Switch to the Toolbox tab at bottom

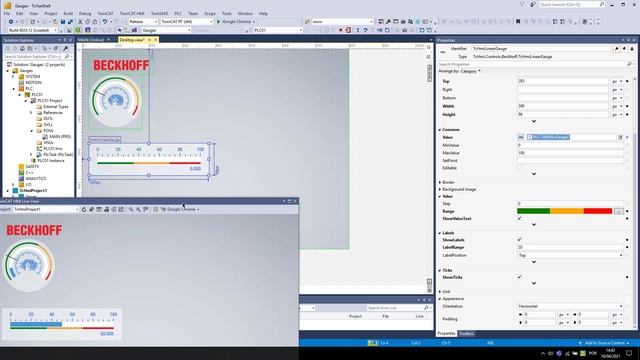pyautogui.click(x=466, y=334)
